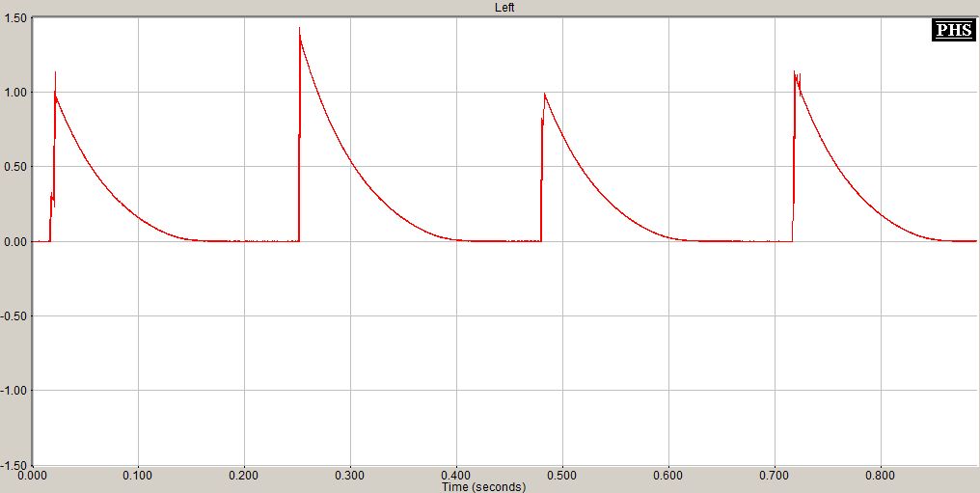
Task: Click the 0.400 time axis marker
Action: point(456,476)
